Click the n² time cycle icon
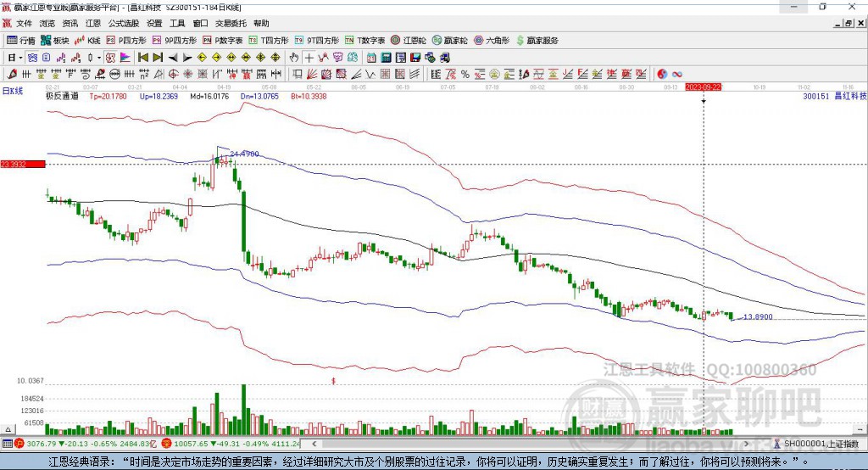 tap(144, 74)
